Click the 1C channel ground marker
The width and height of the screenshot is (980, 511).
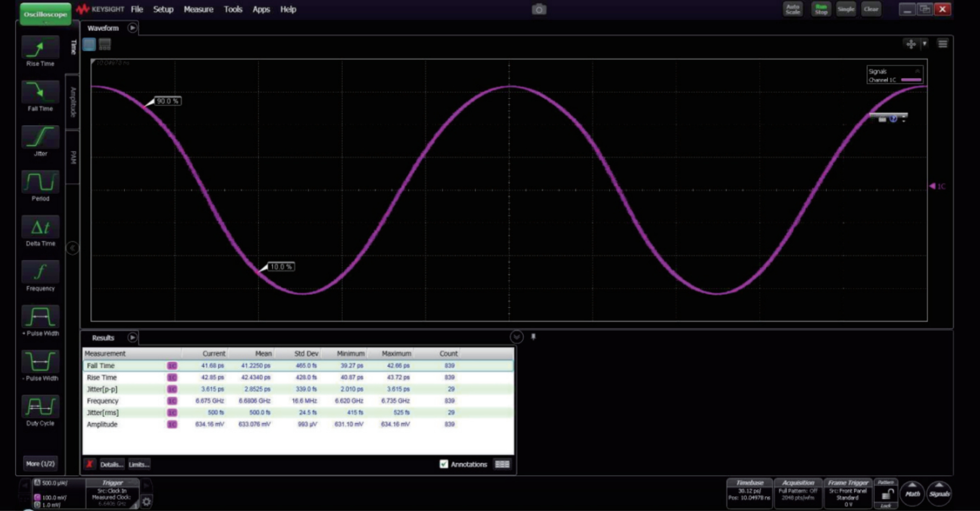[937, 186]
